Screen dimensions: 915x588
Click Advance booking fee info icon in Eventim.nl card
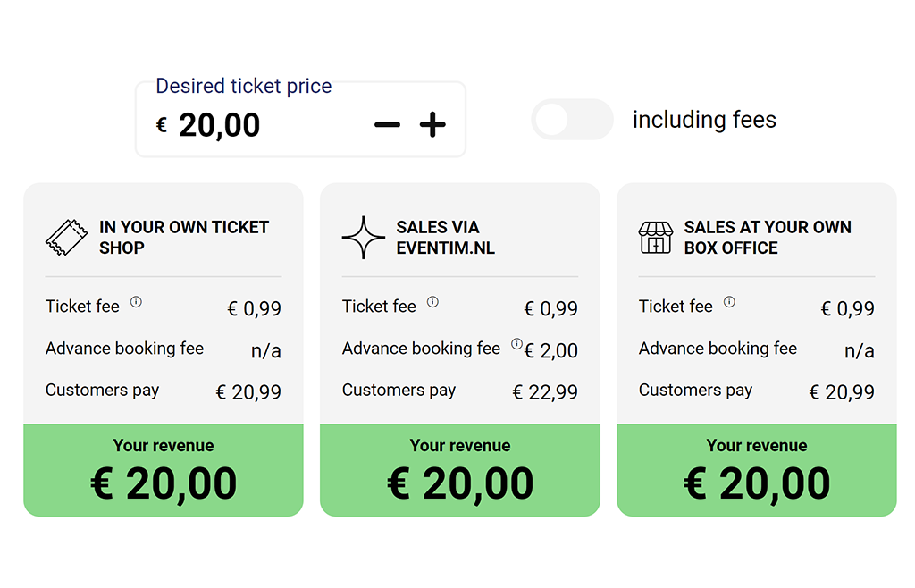point(516,344)
